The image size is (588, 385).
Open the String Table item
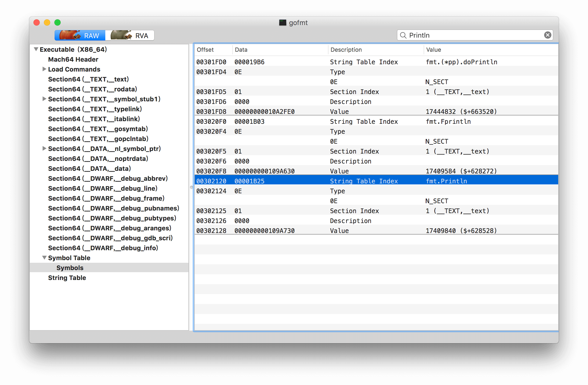[67, 278]
